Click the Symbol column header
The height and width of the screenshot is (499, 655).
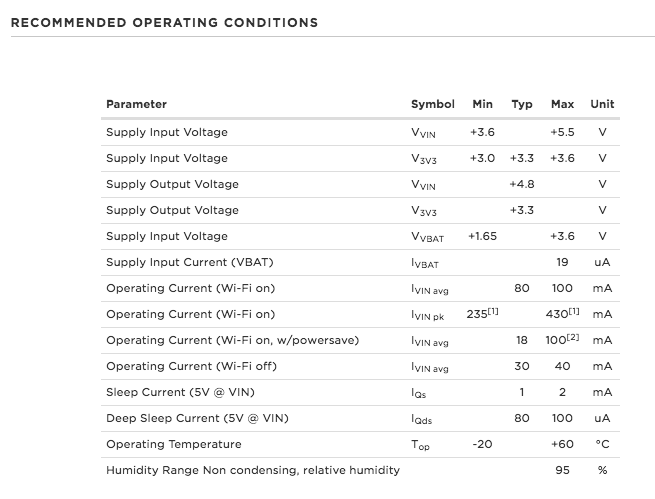pyautogui.click(x=433, y=104)
